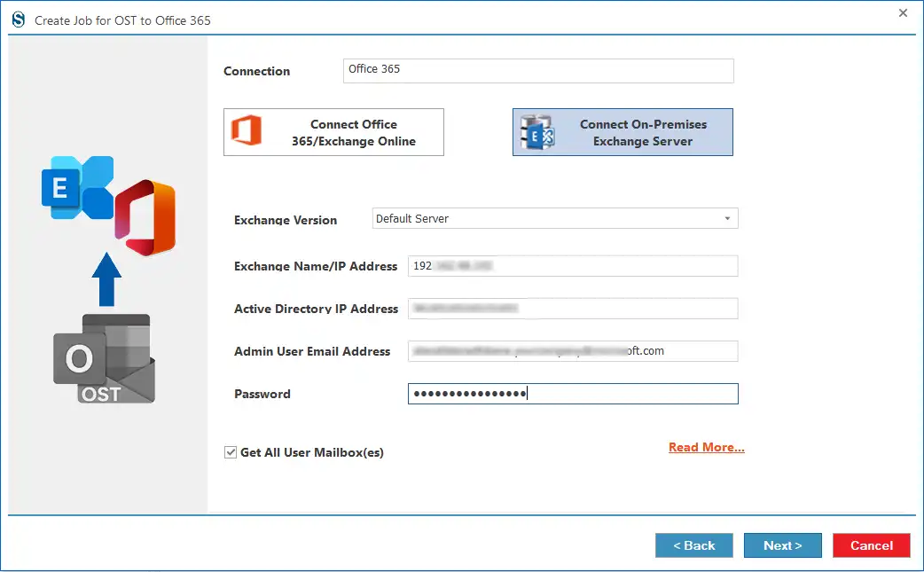Open the Exchange Version dropdown

(x=554, y=218)
